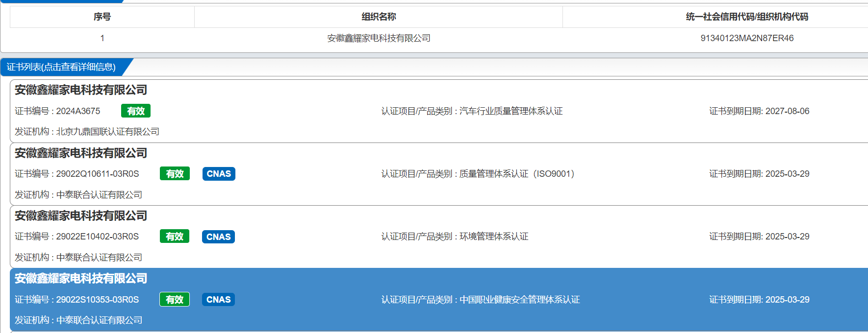Open the 证书列表(点击查看详细信息) tab header
868x333 pixels.
click(x=61, y=67)
